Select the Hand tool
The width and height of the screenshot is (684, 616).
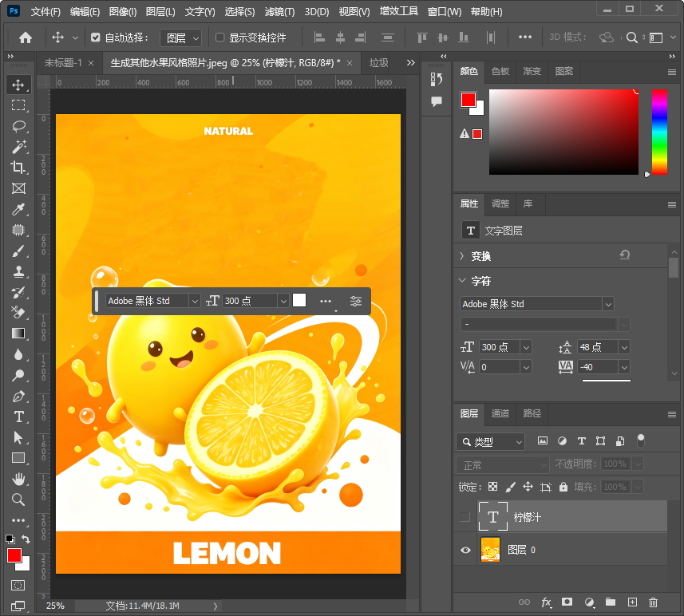[18, 479]
